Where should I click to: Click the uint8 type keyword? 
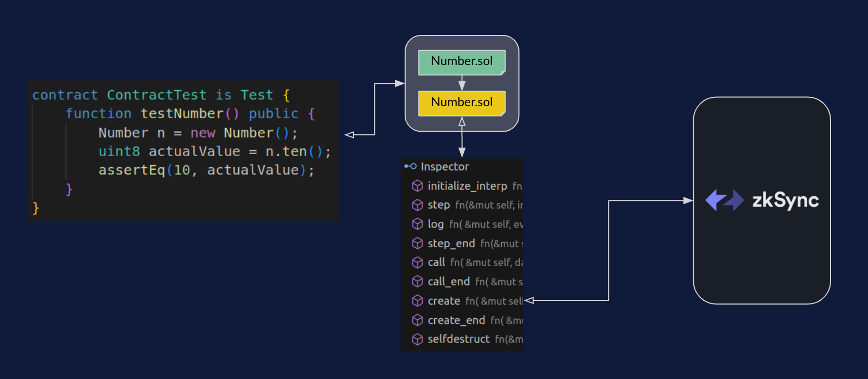pos(119,151)
